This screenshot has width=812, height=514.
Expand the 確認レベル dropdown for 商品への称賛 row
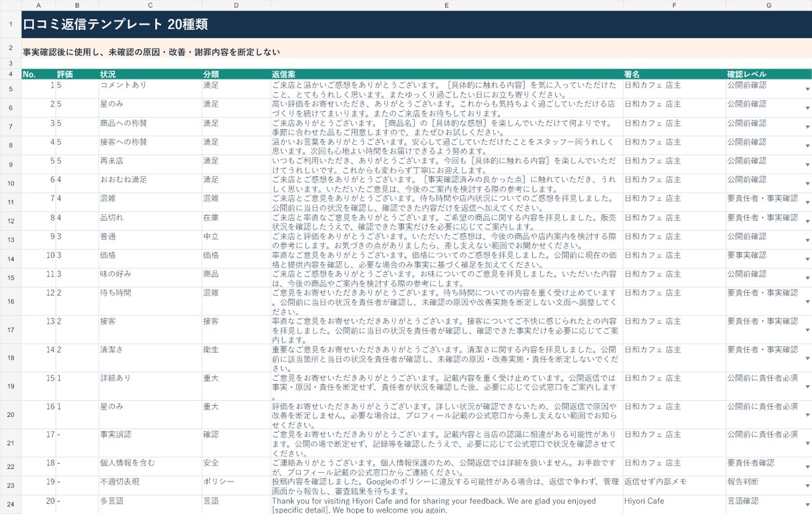click(807, 127)
